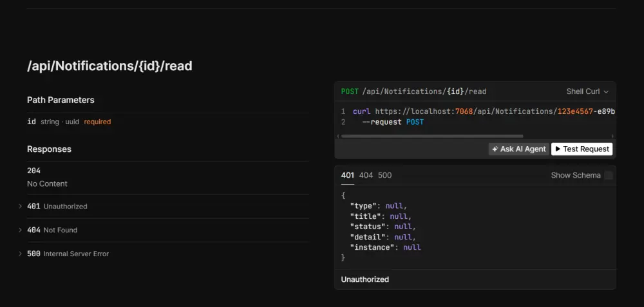Click the scrollbar right arrow in the code panel
Viewport: 644px width, 307px height.
point(612,136)
